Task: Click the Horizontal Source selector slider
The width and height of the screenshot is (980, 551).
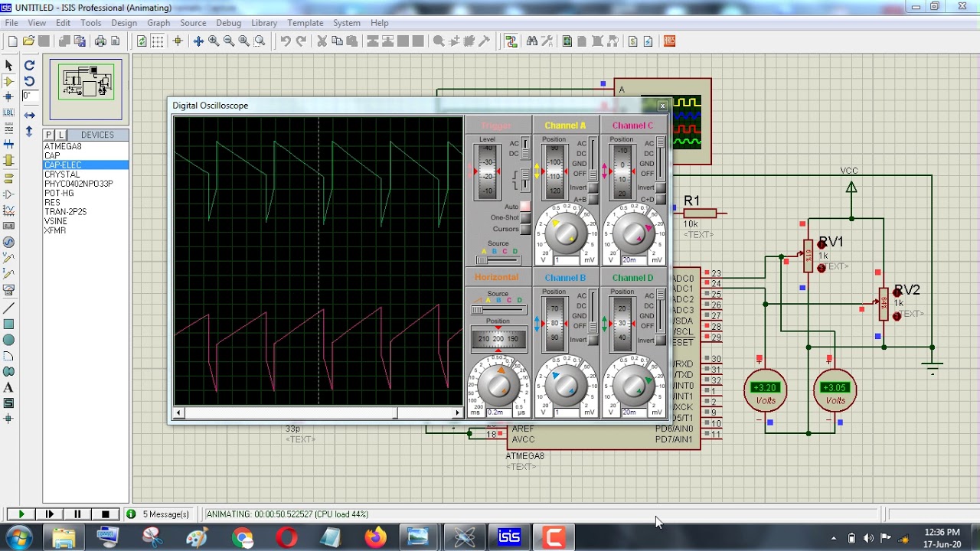Action: 498,309
